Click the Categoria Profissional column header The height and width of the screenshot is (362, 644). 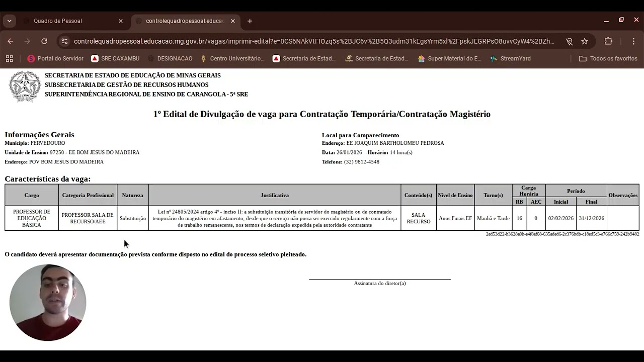click(x=88, y=195)
